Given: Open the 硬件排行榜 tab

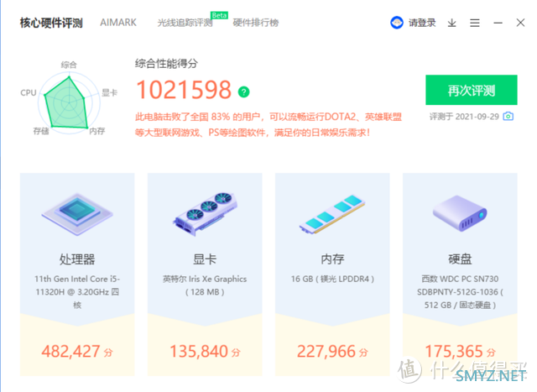Looking at the screenshot, I should 255,23.
